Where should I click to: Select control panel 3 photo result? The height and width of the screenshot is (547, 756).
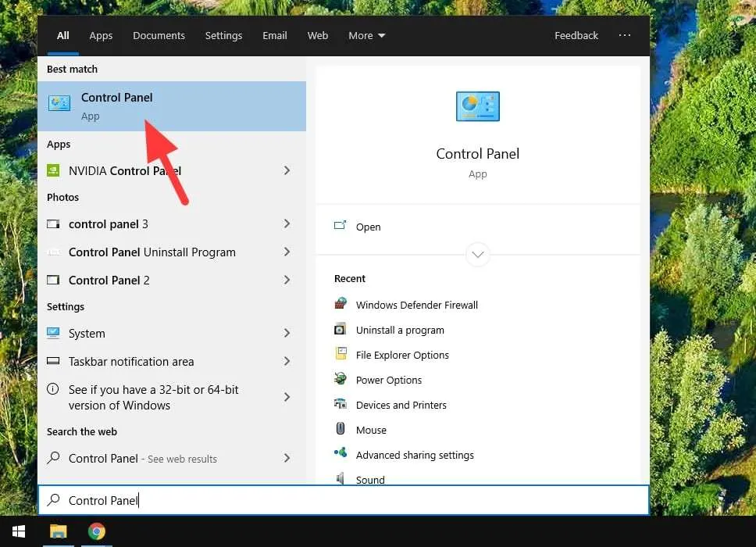[172, 223]
